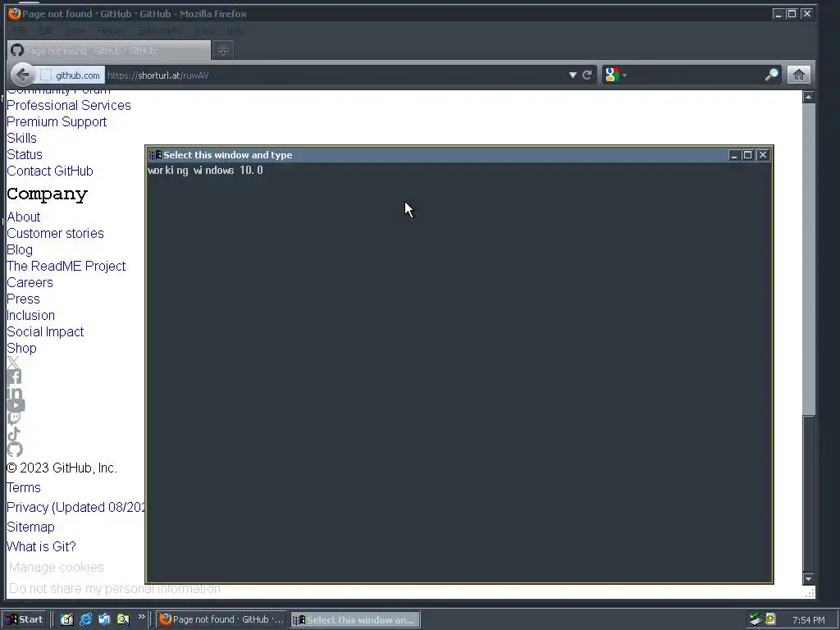The image size is (840, 630).
Task: Expand the Quick Launch overflow chevron
Action: point(141,617)
